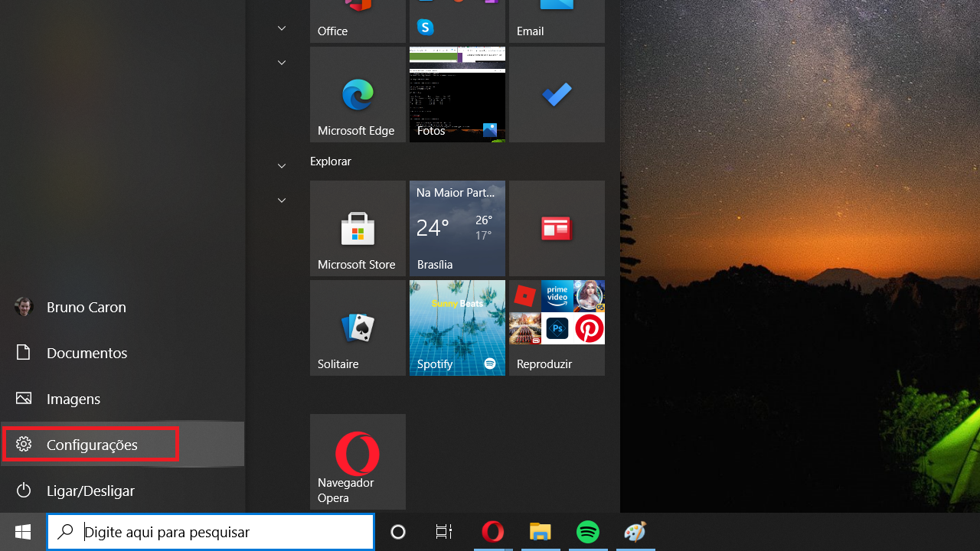Click the Ligar/Desligar power option
980x551 pixels.
click(122, 491)
